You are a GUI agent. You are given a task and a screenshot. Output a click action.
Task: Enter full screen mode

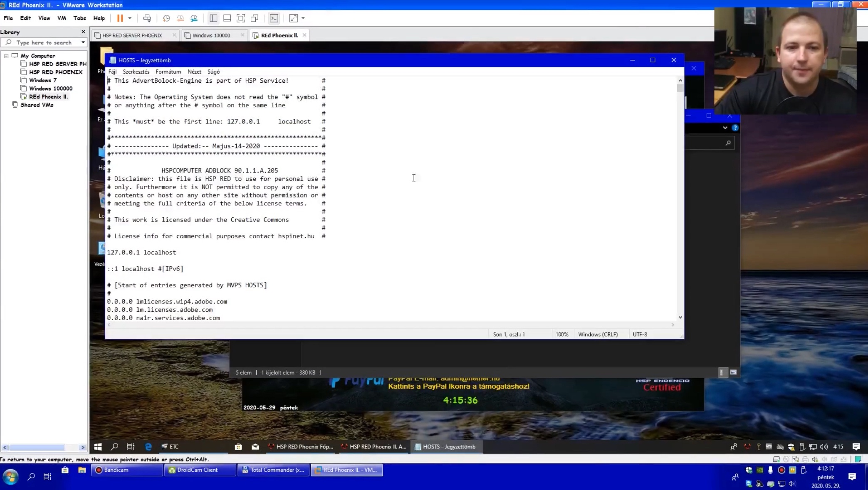pos(241,18)
